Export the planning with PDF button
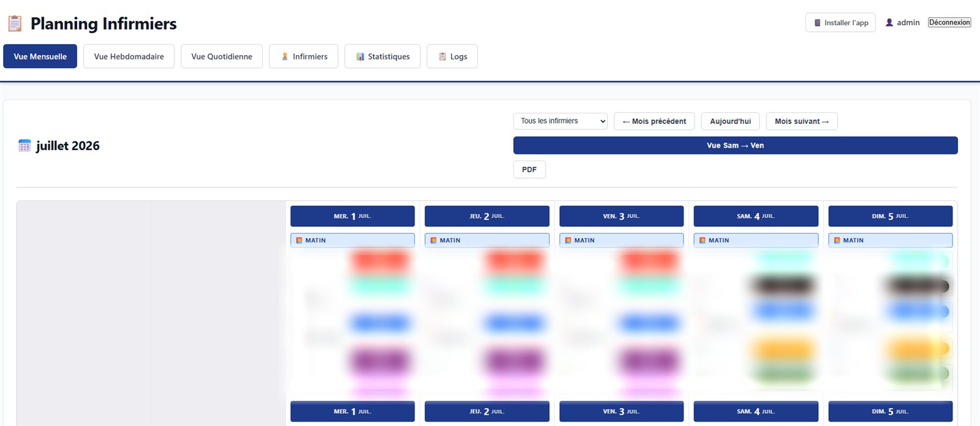 [x=529, y=170]
